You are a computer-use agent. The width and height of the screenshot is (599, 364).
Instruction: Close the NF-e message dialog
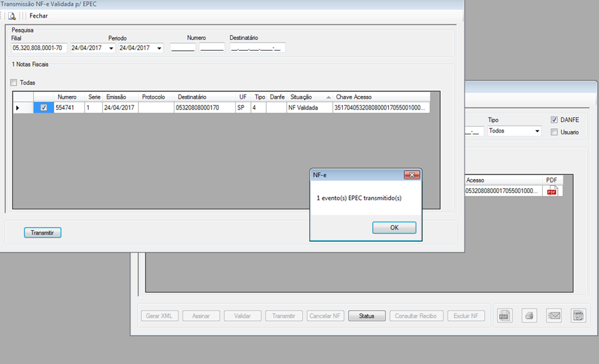coord(412,175)
